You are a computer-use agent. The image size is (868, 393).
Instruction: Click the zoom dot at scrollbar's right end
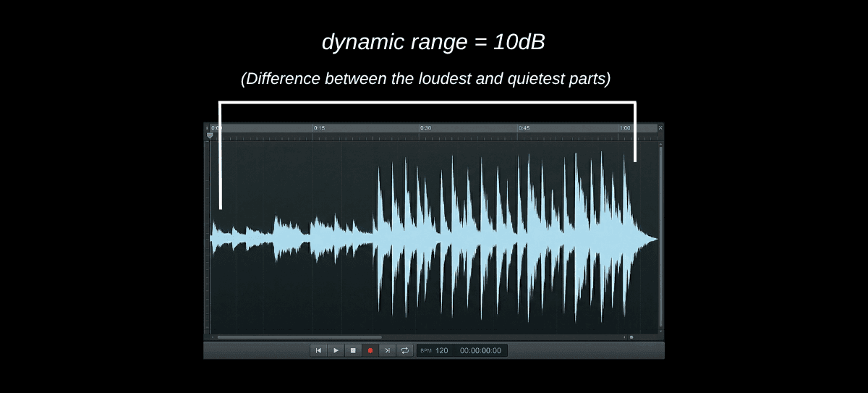[631, 337]
